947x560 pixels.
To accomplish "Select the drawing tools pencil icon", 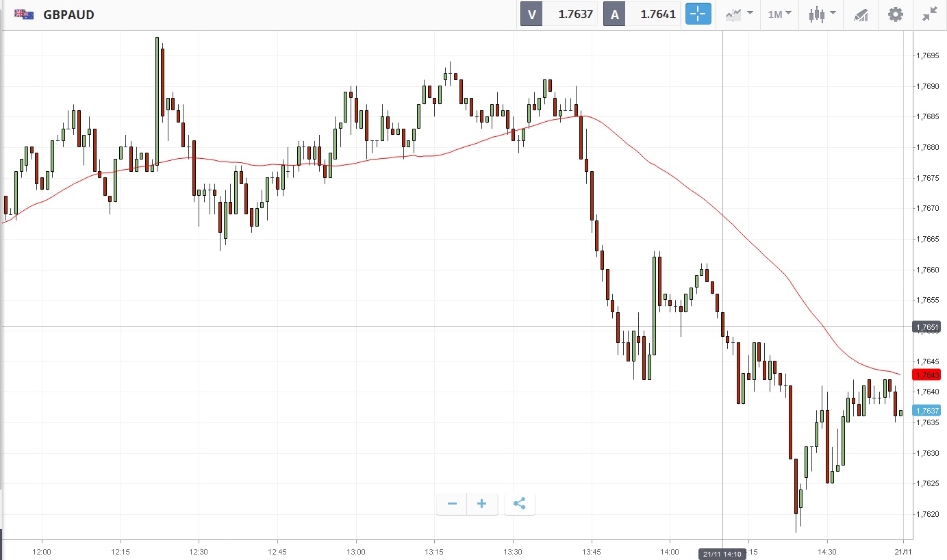I will coord(861,14).
